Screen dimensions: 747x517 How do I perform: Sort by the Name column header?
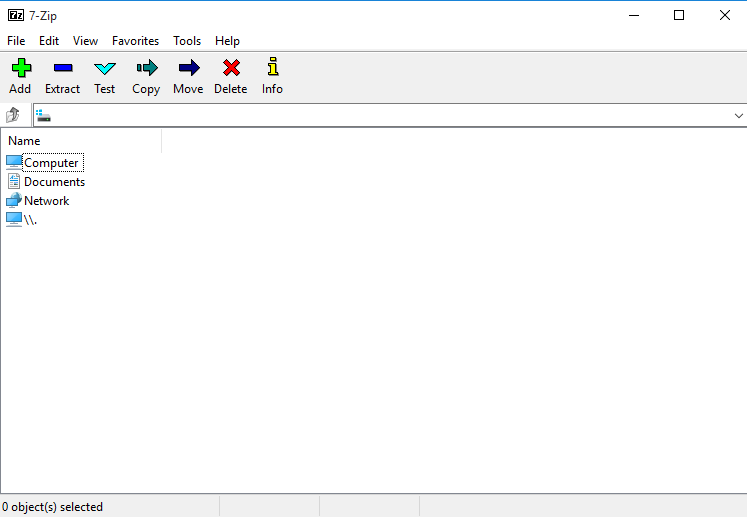(81, 141)
